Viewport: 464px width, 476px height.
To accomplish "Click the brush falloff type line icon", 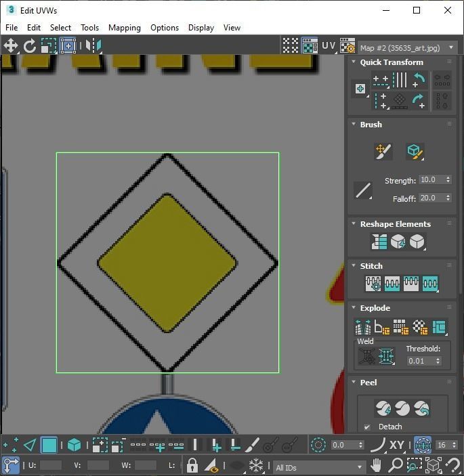I will (x=363, y=190).
